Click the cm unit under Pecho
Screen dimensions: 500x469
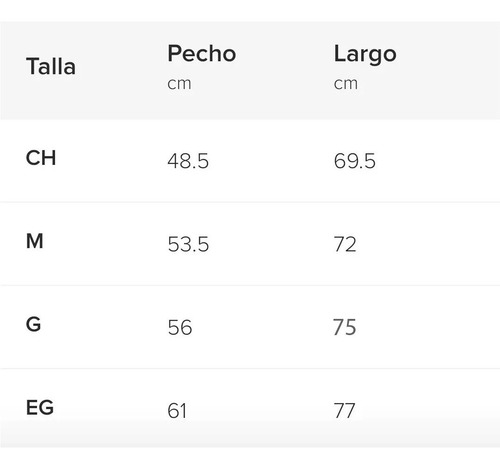click(x=179, y=84)
